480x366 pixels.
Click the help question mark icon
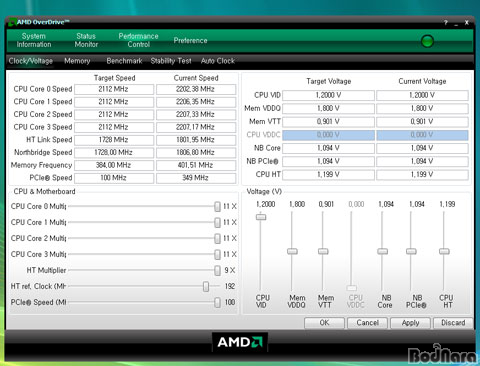(x=445, y=23)
